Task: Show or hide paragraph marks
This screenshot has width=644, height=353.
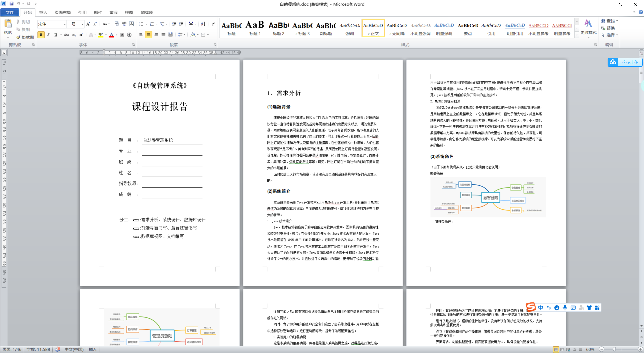Action: [213, 24]
